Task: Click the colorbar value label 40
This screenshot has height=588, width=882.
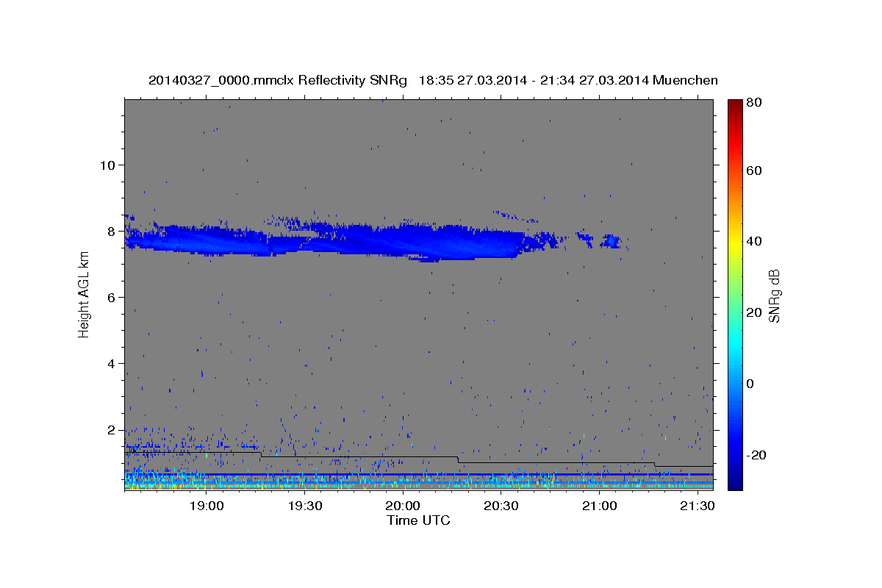Action: coord(754,241)
